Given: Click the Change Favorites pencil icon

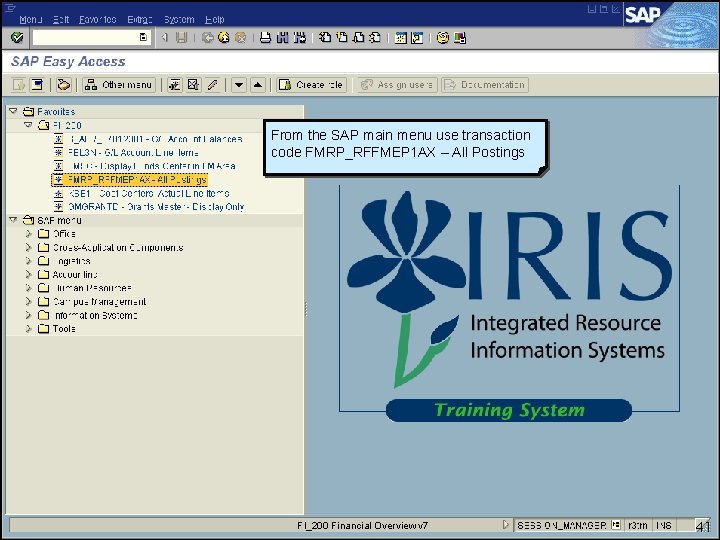Looking at the screenshot, I should 212,84.
